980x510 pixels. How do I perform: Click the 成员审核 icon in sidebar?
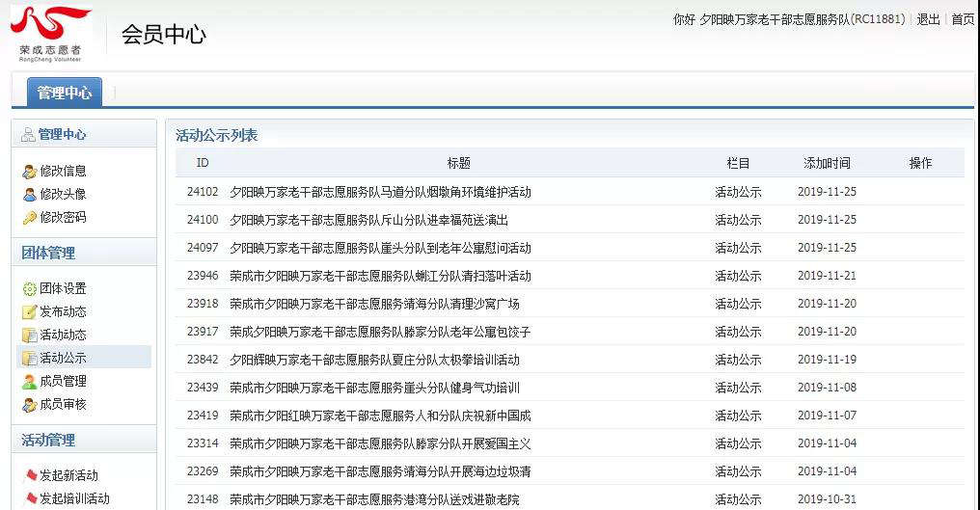coord(29,405)
